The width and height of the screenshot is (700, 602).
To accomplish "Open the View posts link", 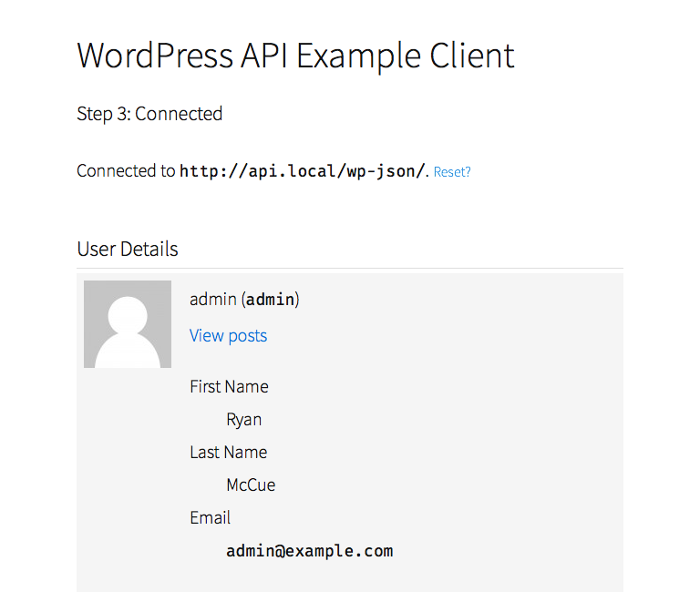I will pos(228,335).
